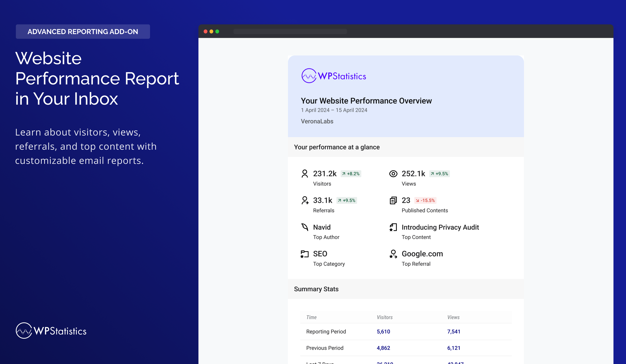Click the white WPStatistics logo bottom-left
The width and height of the screenshot is (626, 364).
(51, 331)
